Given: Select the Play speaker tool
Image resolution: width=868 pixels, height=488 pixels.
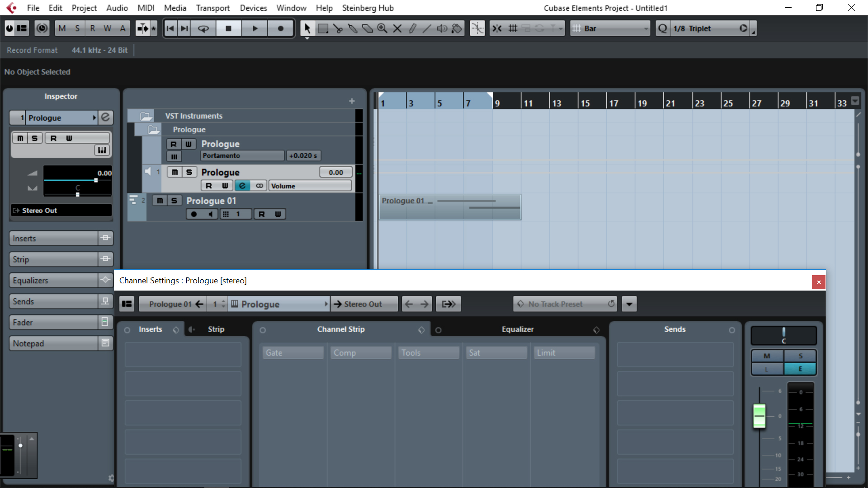Looking at the screenshot, I should pyautogui.click(x=442, y=28).
